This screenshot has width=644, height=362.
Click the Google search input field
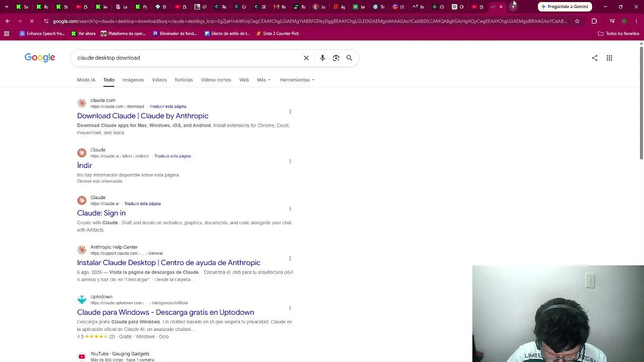click(186, 58)
